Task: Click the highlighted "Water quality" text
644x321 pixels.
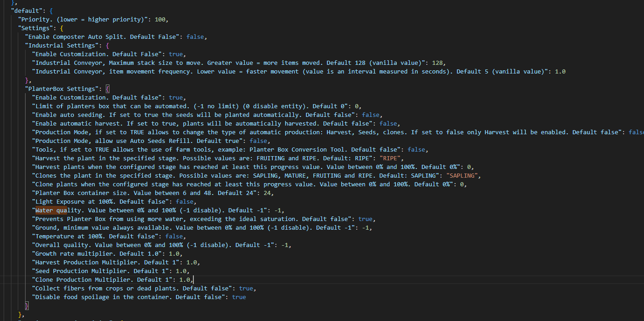Action: (x=51, y=210)
